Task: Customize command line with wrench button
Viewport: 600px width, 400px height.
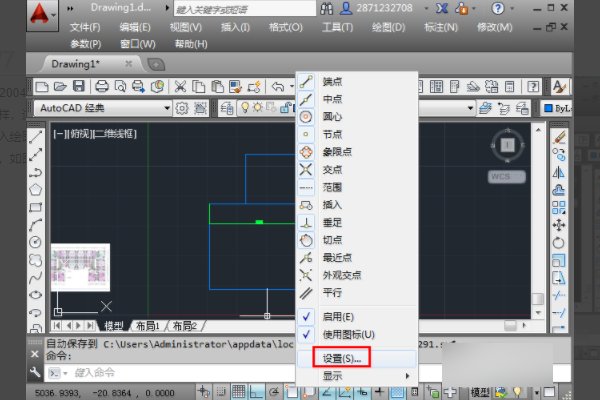Action: pyautogui.click(x=35, y=372)
